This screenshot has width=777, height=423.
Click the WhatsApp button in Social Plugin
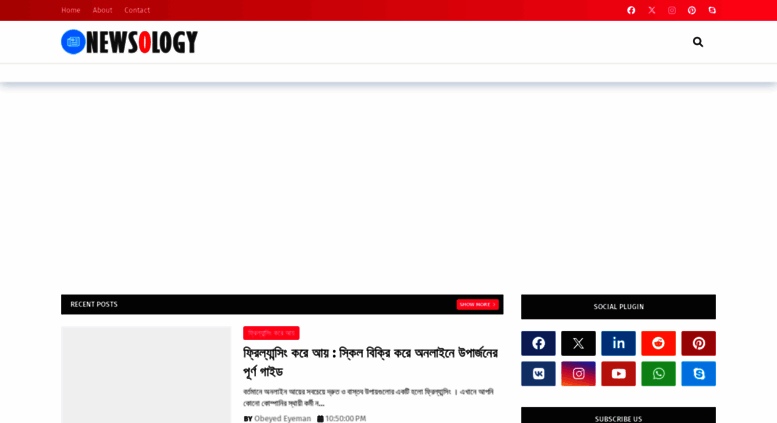tap(659, 373)
